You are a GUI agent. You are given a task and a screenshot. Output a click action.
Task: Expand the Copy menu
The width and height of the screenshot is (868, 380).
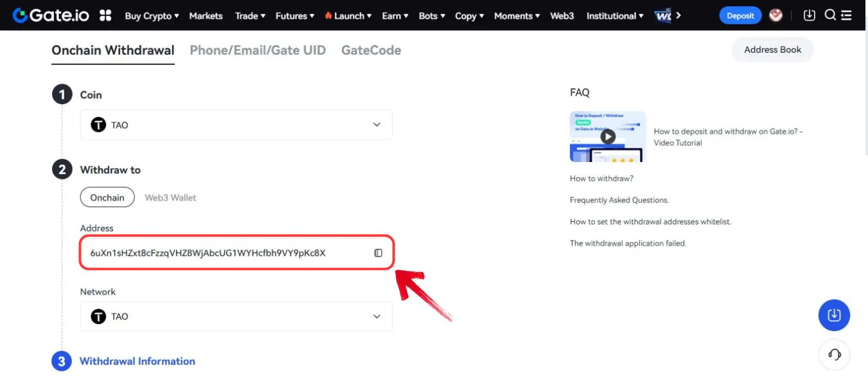click(x=469, y=16)
